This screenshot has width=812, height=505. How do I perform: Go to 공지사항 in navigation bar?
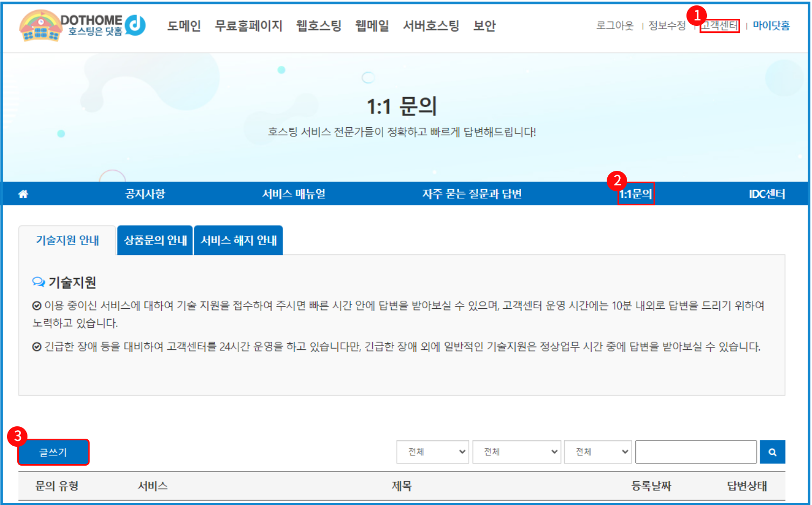[x=145, y=194]
